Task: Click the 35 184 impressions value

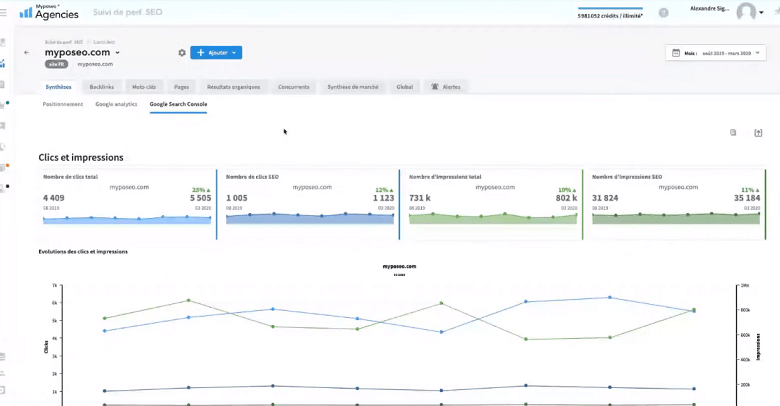Action: (747, 198)
